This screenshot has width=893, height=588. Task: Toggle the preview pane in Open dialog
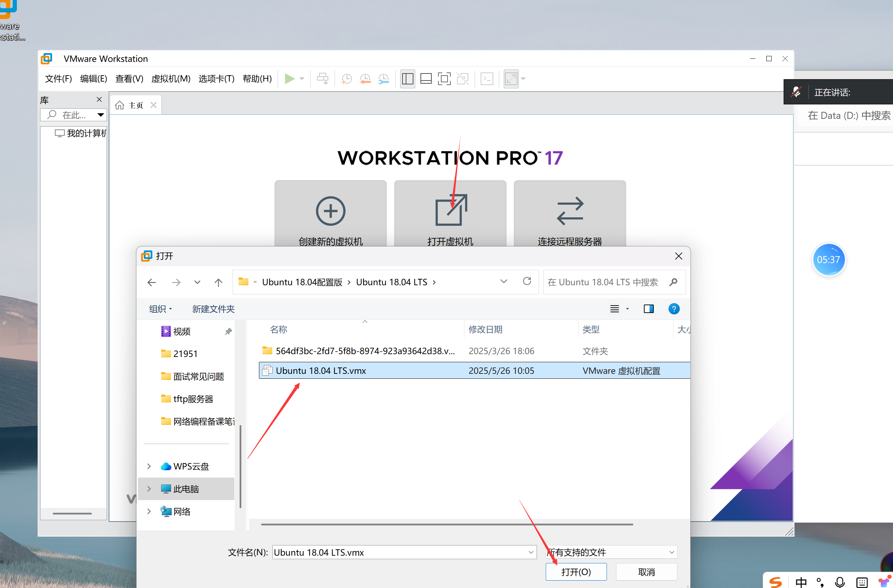[648, 309]
